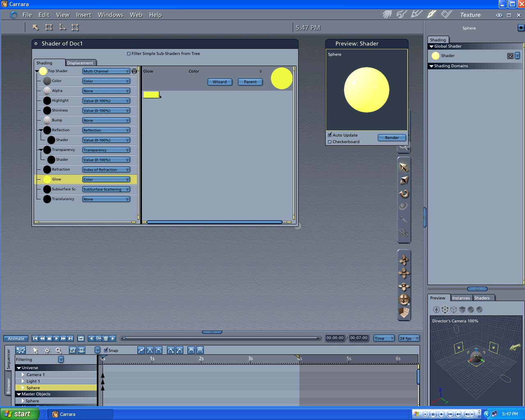The width and height of the screenshot is (525, 420).
Task: Toggle the Snap checkbox in sequencer
Action: 105,350
